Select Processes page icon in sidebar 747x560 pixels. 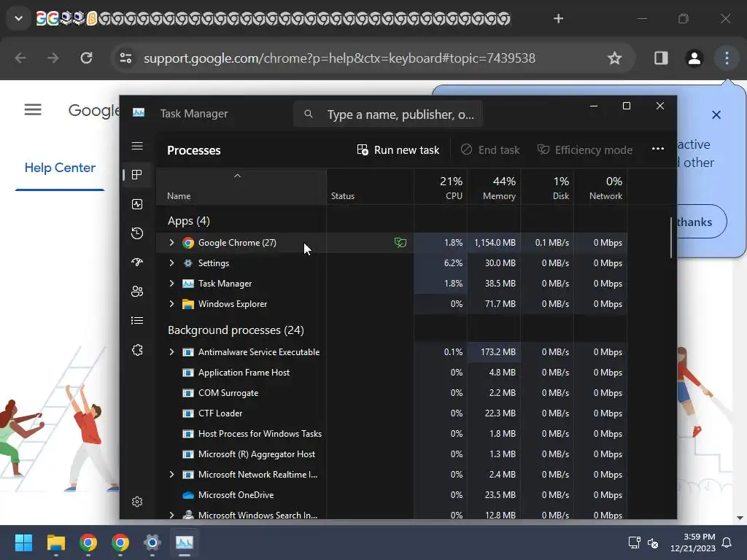click(x=137, y=175)
